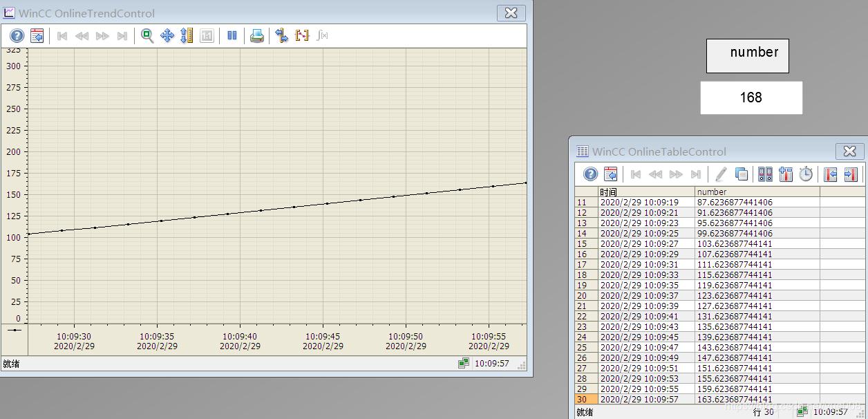Jump to first record in the table toolbar
Image resolution: width=868 pixels, height=419 pixels.
coord(636,174)
